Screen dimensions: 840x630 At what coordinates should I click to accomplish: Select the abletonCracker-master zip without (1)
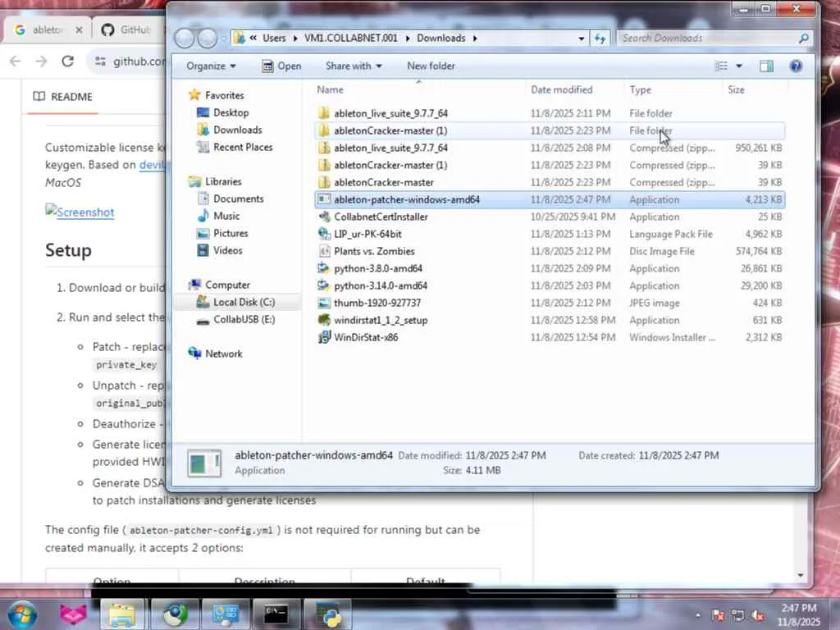(550, 182)
